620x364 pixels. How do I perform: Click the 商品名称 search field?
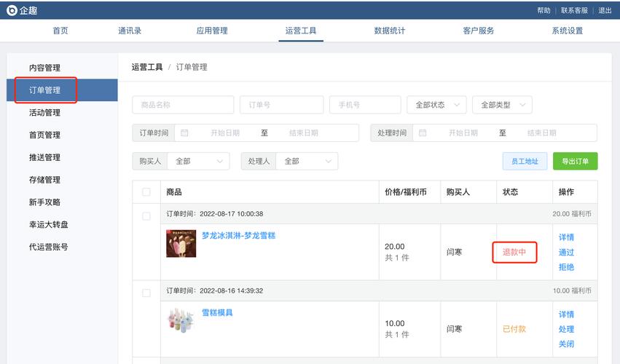click(183, 105)
